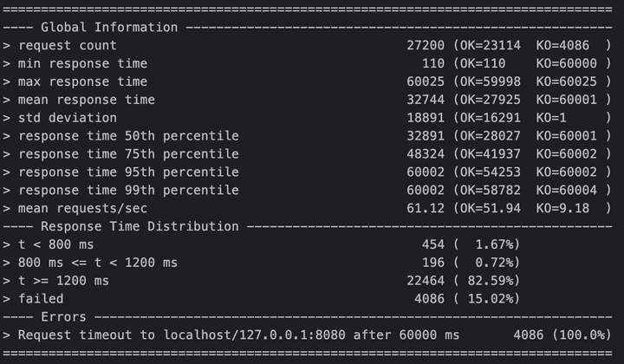Click the error count 4086 (100.0%)

[562, 335]
